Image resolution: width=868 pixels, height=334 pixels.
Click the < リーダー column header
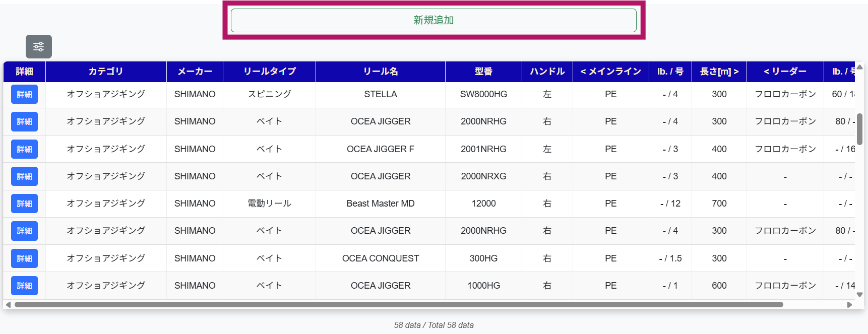pyautogui.click(x=785, y=72)
